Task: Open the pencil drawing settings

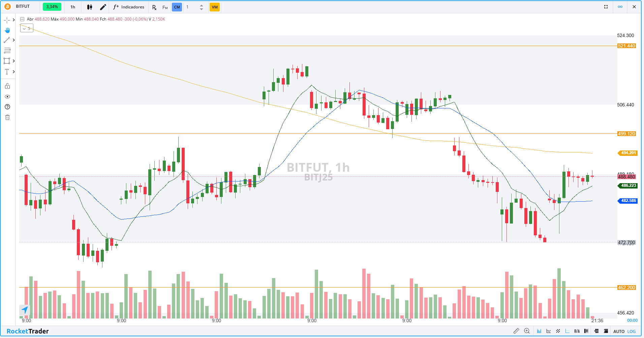Action: 103,7
